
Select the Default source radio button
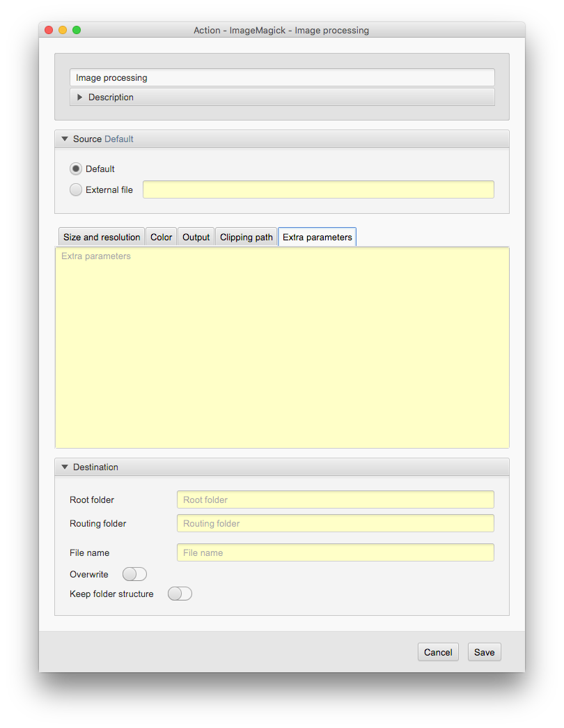pyautogui.click(x=76, y=169)
